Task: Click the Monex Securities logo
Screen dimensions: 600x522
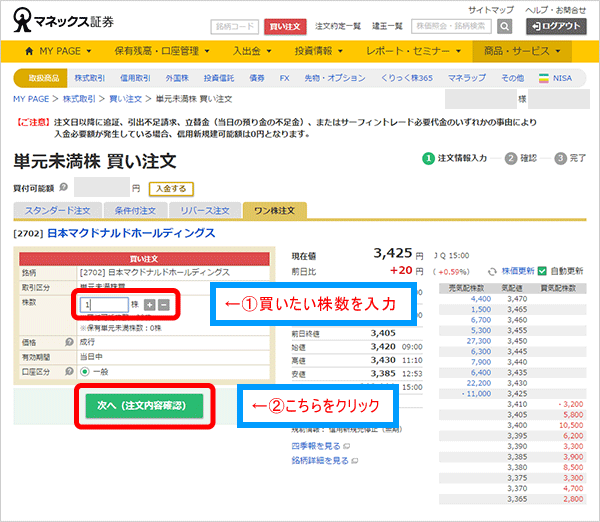Action: click(67, 20)
